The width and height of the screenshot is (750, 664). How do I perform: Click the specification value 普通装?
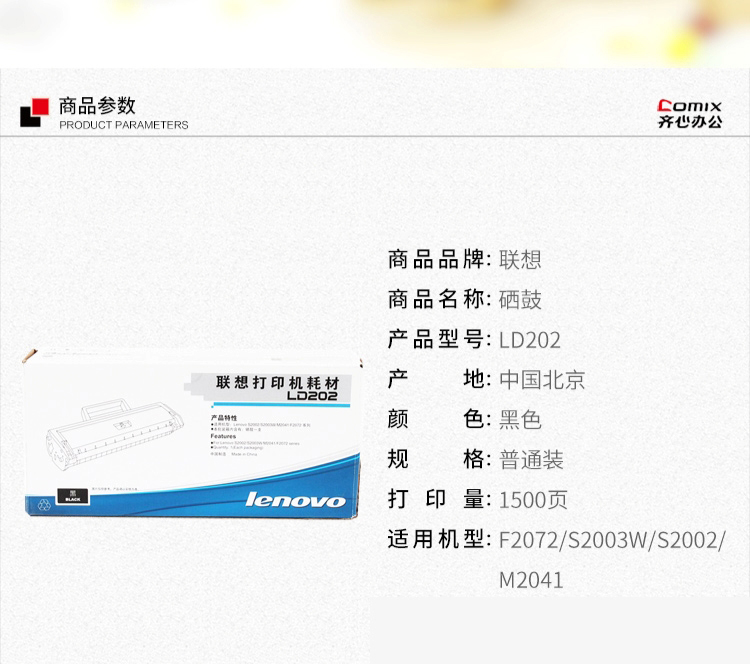tap(531, 460)
